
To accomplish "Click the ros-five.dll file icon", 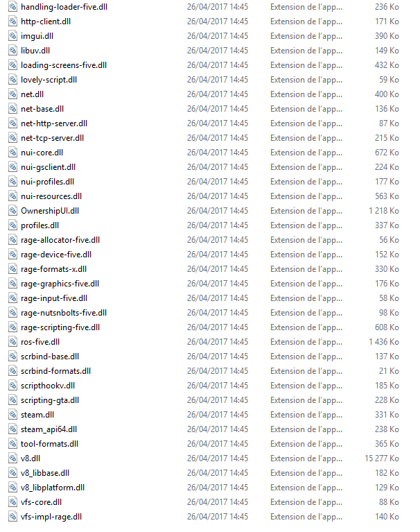I will pyautogui.click(x=12, y=342).
